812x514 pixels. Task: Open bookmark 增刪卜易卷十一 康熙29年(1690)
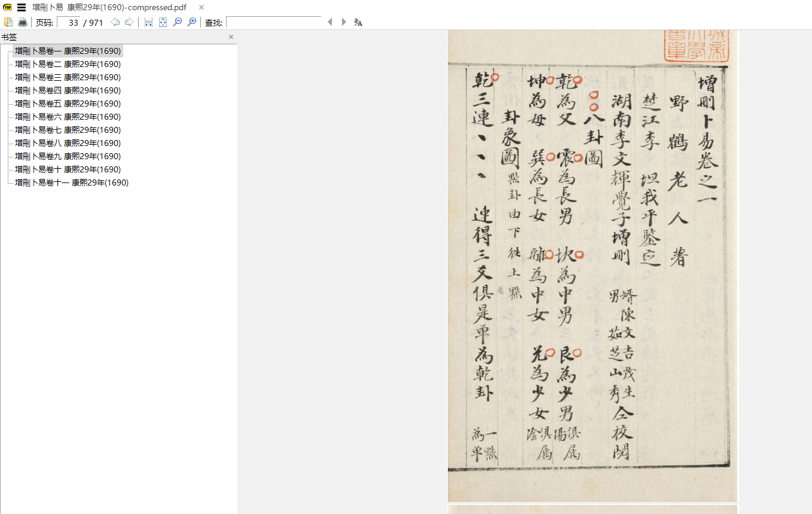pos(72,183)
